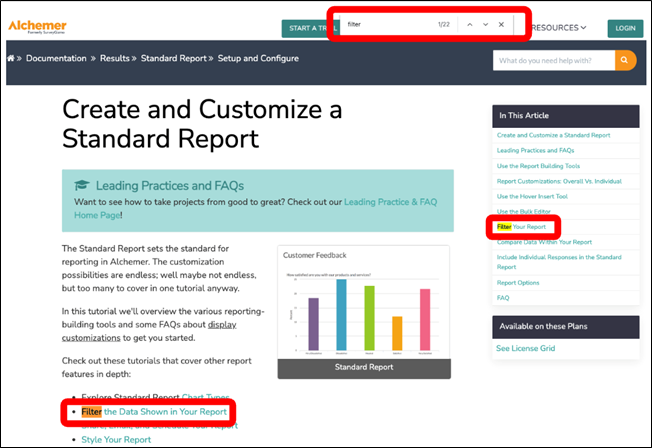The width and height of the screenshot is (652, 448).
Task: Jump to Create and Customize a Standard Report section
Action: point(553,135)
